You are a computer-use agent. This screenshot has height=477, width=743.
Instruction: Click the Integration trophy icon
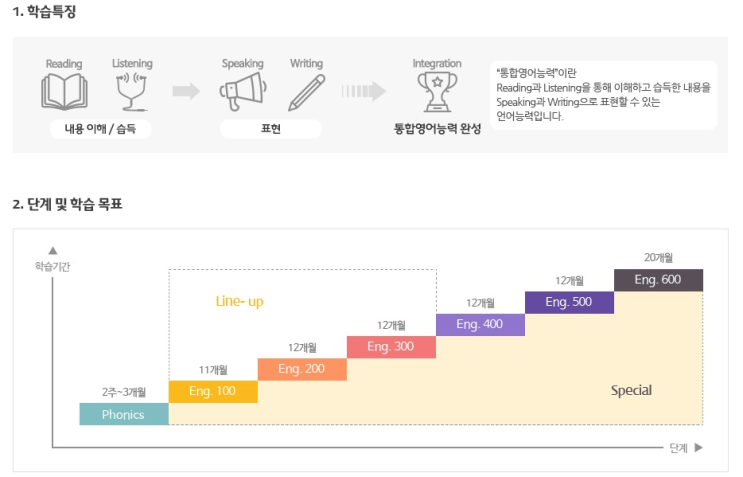pyautogui.click(x=437, y=93)
